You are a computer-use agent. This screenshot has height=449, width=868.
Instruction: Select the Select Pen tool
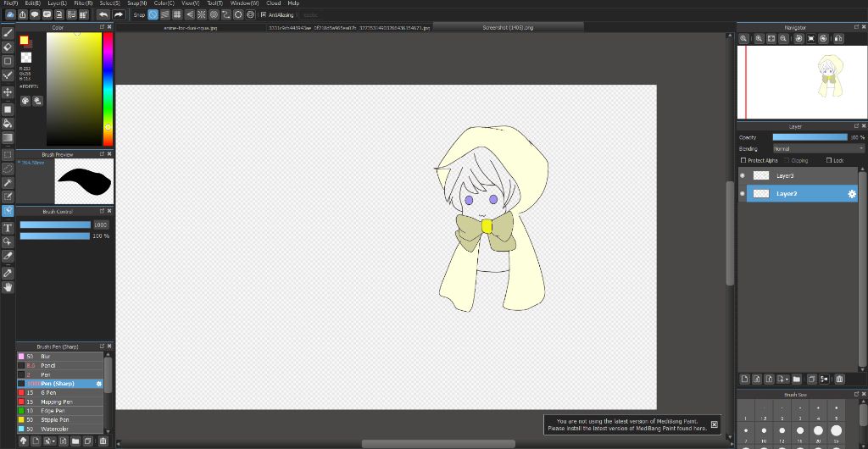[8, 197]
